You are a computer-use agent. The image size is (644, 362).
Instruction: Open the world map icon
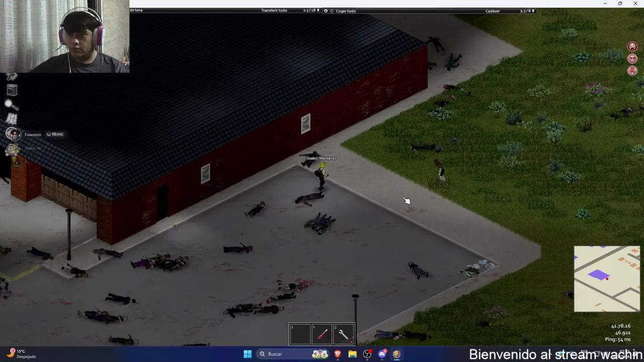pyautogui.click(x=12, y=119)
